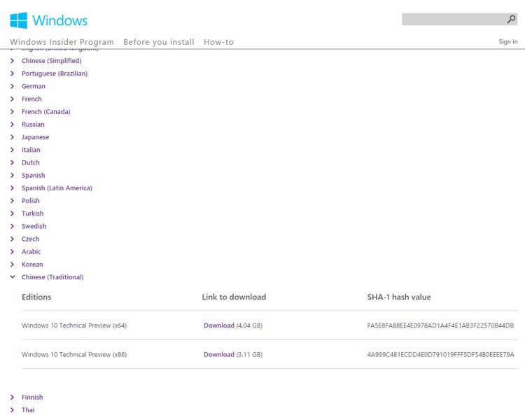Click the Link to download column header
The image size is (525, 420).
click(234, 297)
